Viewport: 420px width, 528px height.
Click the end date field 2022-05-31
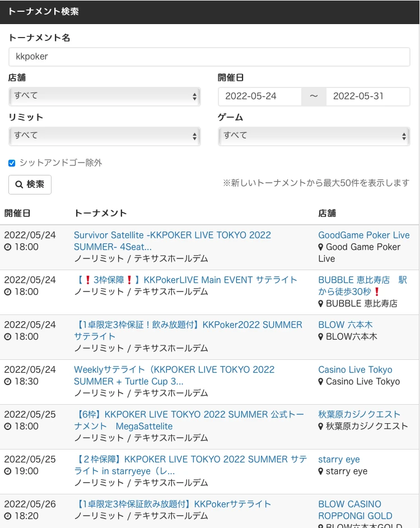[368, 96]
